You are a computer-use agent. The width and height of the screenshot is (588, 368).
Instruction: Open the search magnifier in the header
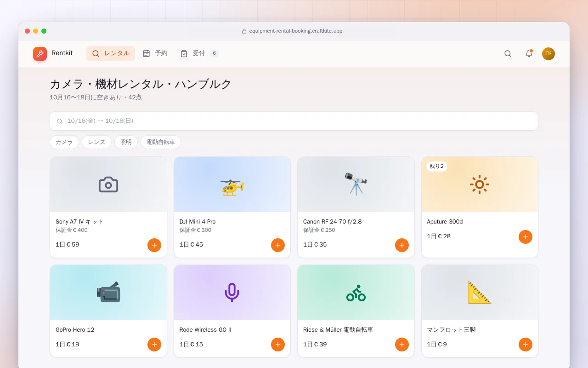pyautogui.click(x=508, y=54)
